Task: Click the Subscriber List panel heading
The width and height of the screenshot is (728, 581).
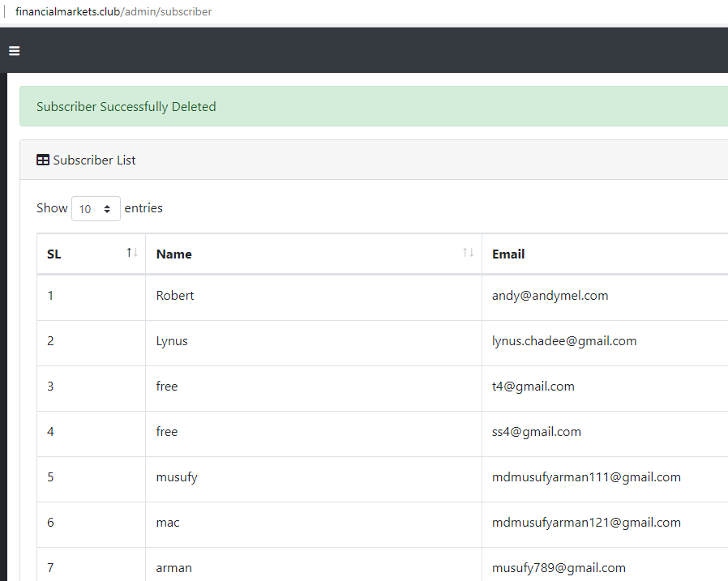Action: (94, 160)
